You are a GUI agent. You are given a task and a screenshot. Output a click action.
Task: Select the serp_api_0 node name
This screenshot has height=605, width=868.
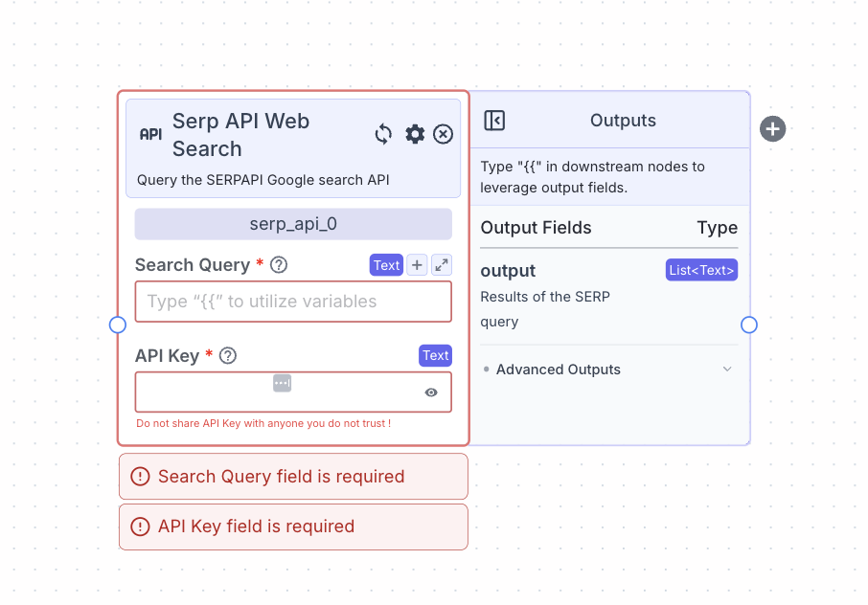tap(293, 223)
